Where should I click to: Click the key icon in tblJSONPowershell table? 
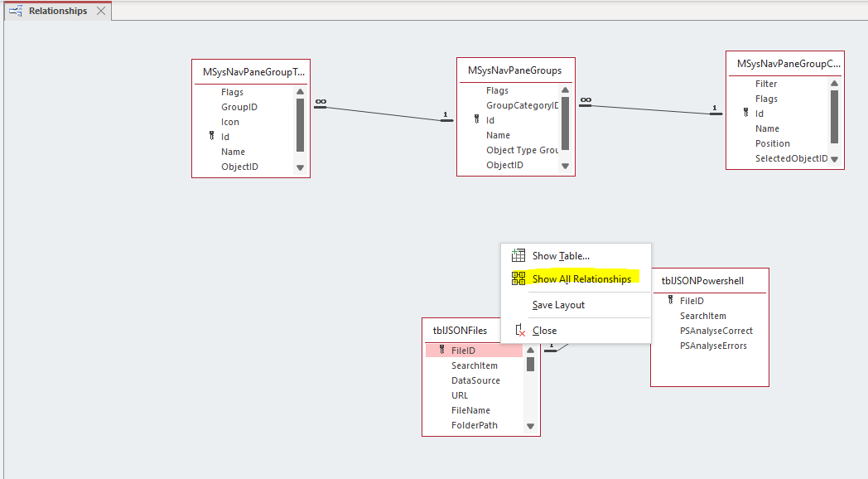click(x=670, y=300)
